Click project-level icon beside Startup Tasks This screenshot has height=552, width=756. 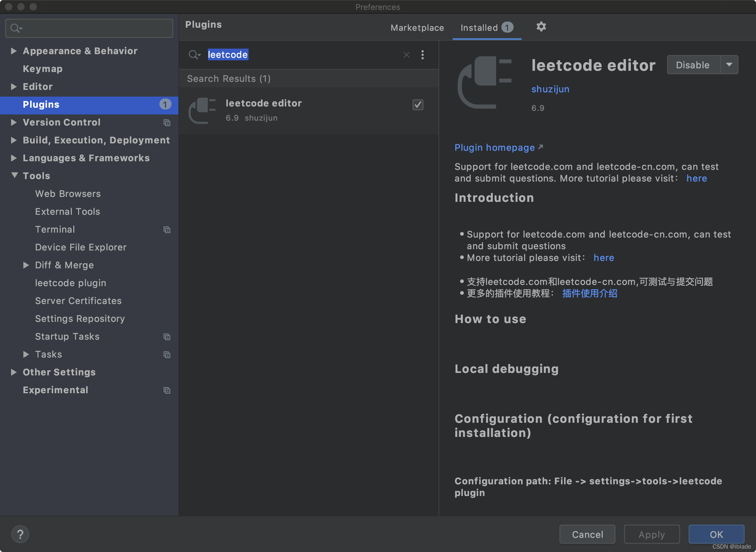click(167, 337)
